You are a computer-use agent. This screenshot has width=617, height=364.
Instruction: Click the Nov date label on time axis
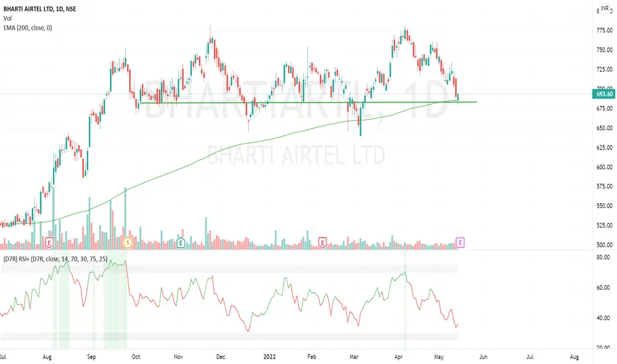[x=178, y=357]
